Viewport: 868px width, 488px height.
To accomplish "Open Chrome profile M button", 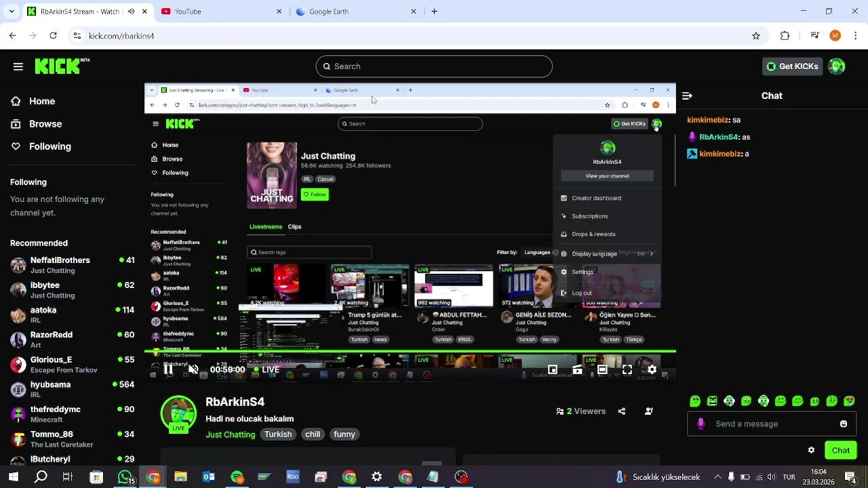I will click(835, 36).
